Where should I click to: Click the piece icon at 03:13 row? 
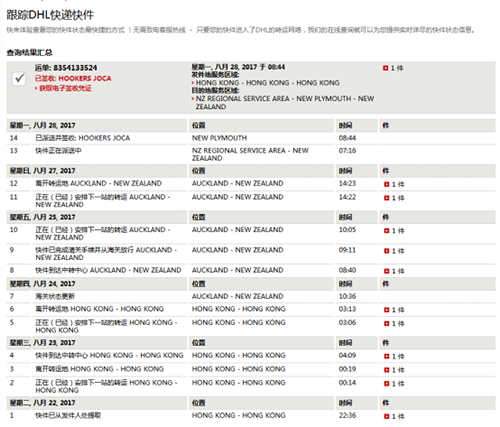click(x=387, y=310)
